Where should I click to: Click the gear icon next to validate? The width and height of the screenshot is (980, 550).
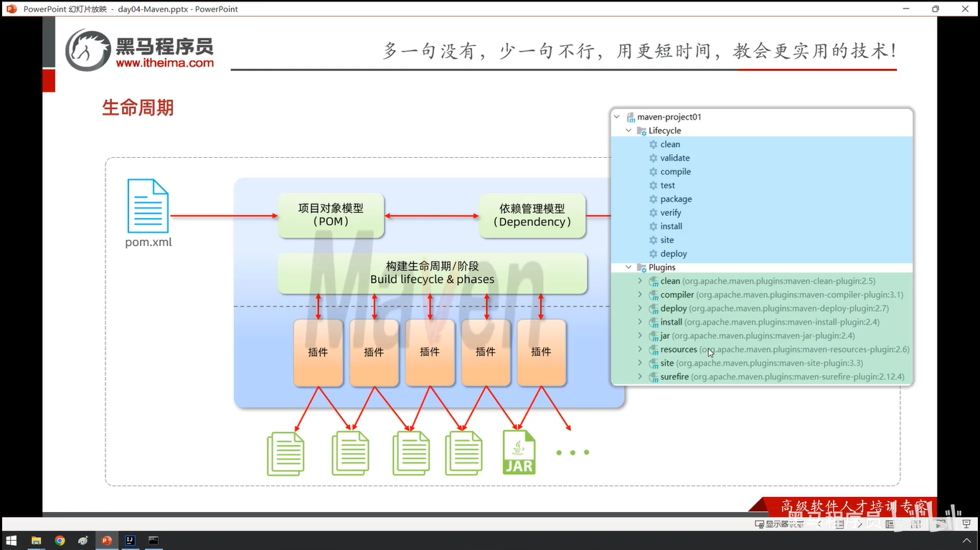point(653,158)
